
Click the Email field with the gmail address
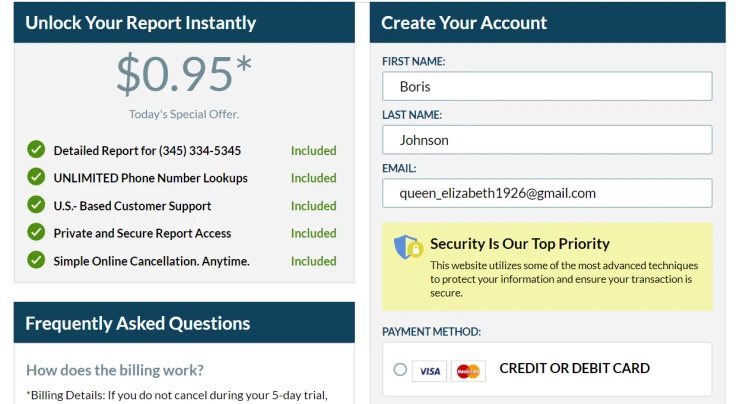(x=547, y=193)
